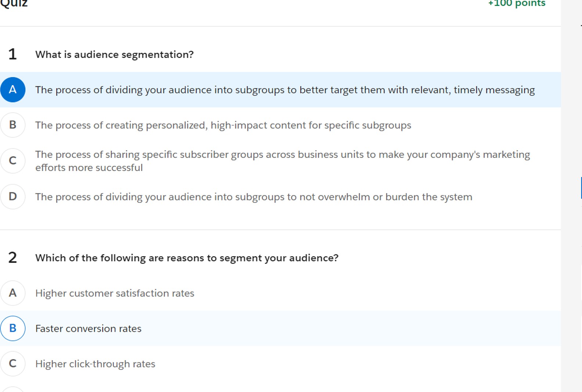Click the answer about not overwhelming the system
Screen dimensions: 582x392
click(254, 197)
